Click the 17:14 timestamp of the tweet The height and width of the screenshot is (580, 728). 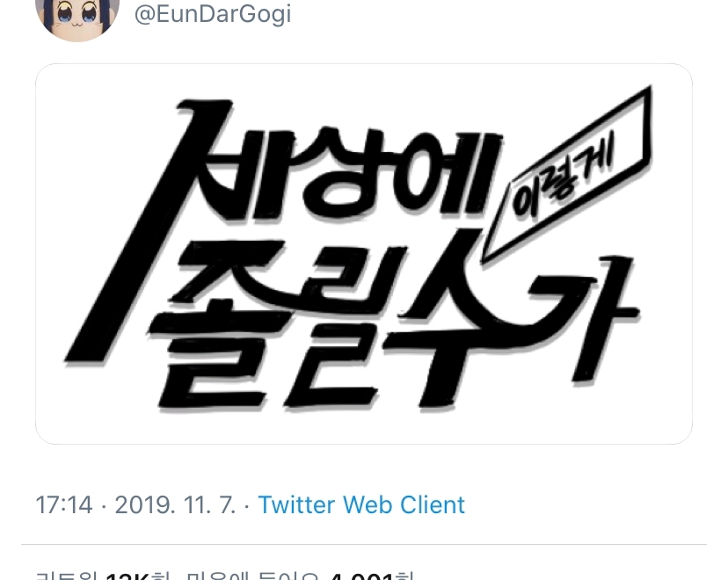[x=64, y=504]
